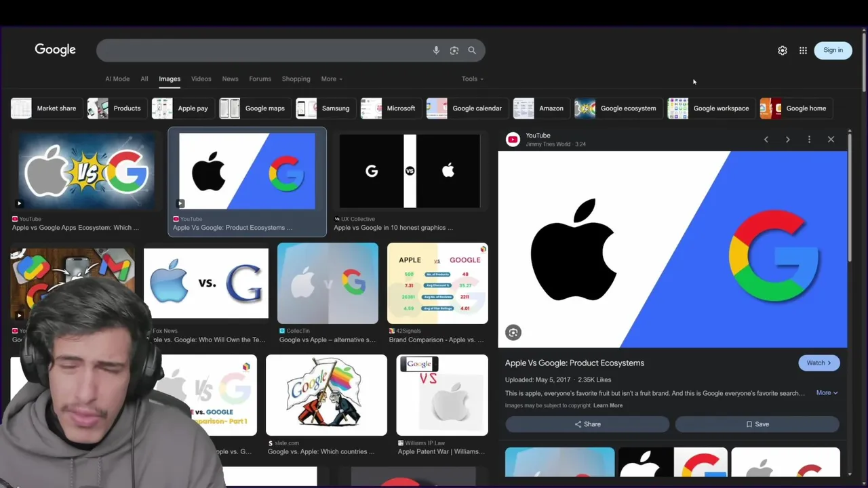
Task: Open Williams IP Law patent war thumbnail
Action: (442, 394)
